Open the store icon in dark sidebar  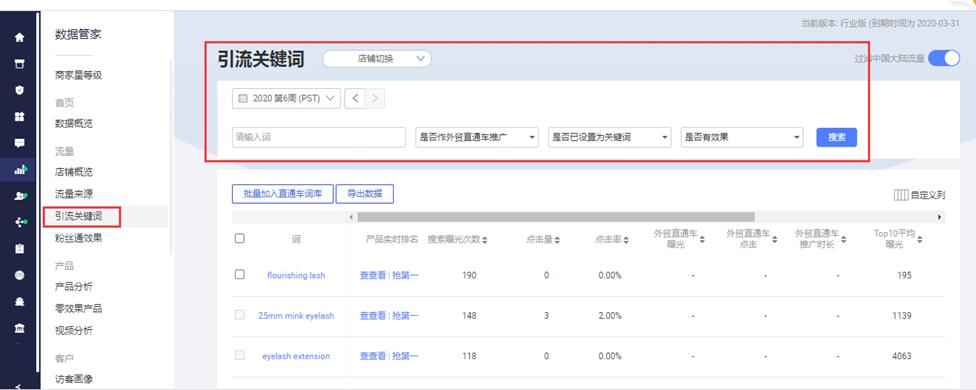[19, 63]
